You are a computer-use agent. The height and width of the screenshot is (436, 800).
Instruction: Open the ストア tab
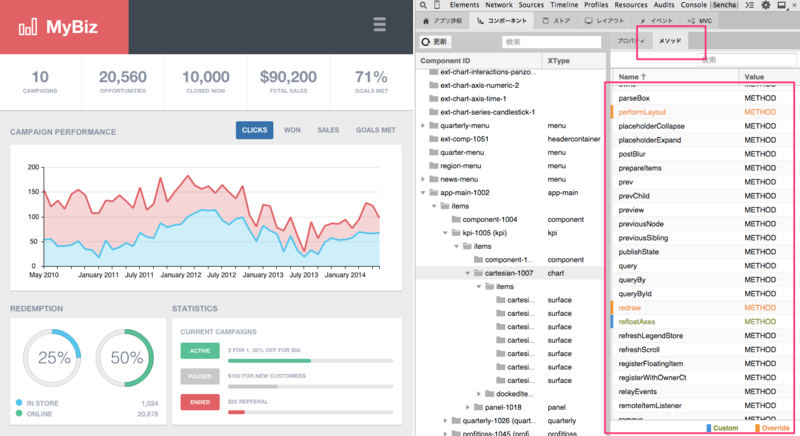tap(557, 21)
